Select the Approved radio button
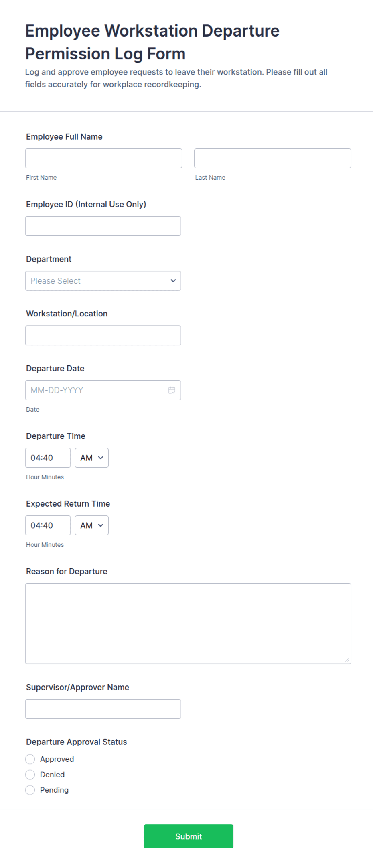 click(30, 759)
